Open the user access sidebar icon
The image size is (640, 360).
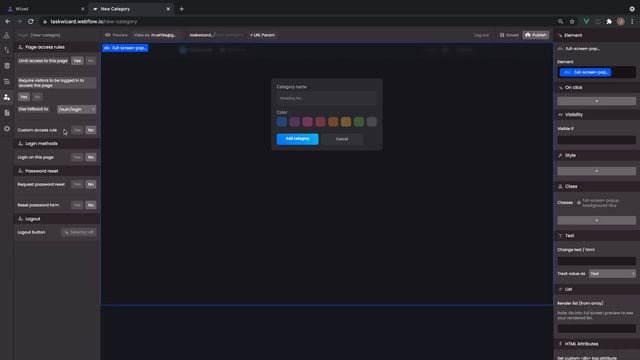pos(7,97)
